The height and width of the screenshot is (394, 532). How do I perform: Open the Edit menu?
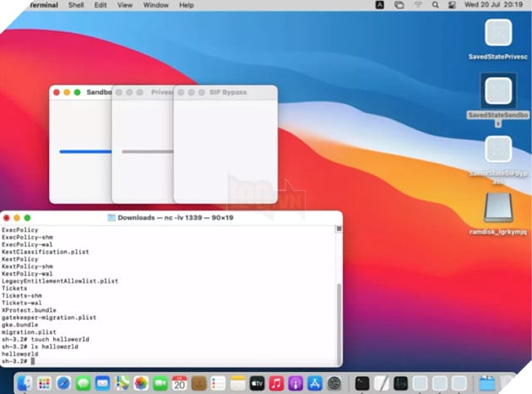pyautogui.click(x=100, y=5)
